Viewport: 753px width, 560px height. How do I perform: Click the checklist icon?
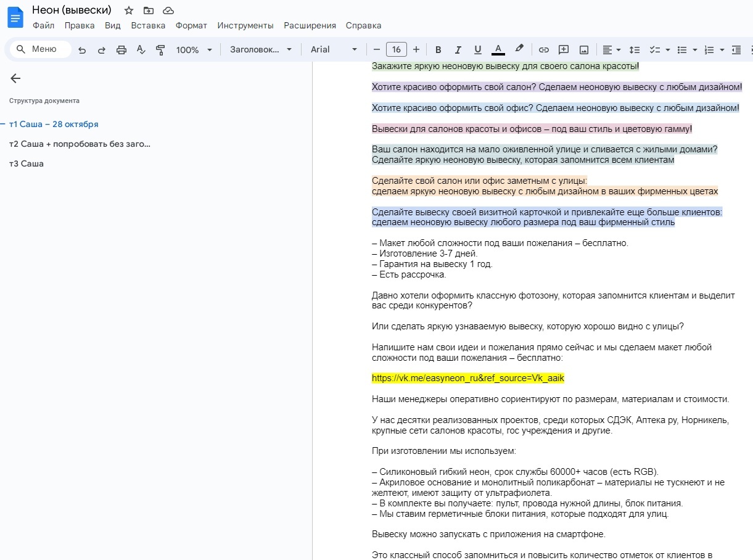tap(655, 50)
